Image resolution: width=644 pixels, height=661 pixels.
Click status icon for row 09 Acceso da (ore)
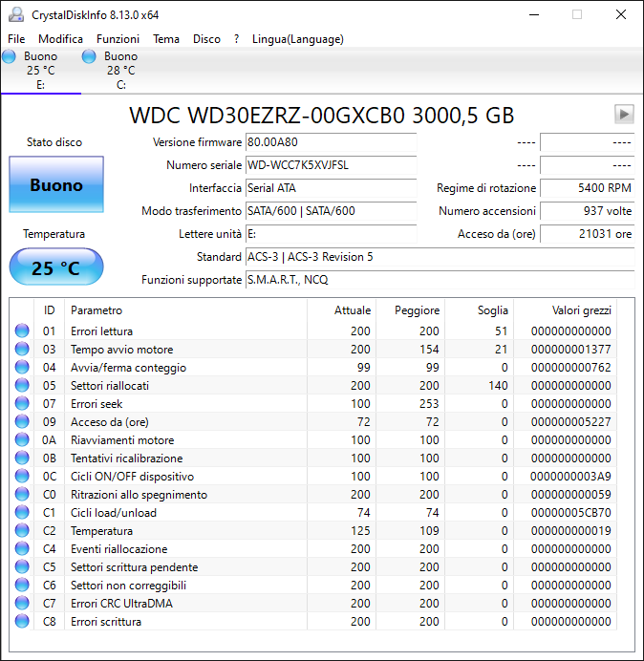pos(22,421)
